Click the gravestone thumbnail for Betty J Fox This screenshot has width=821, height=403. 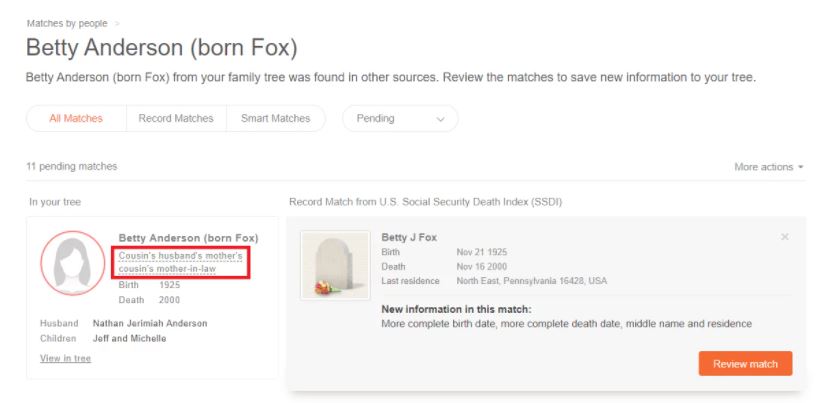point(335,265)
